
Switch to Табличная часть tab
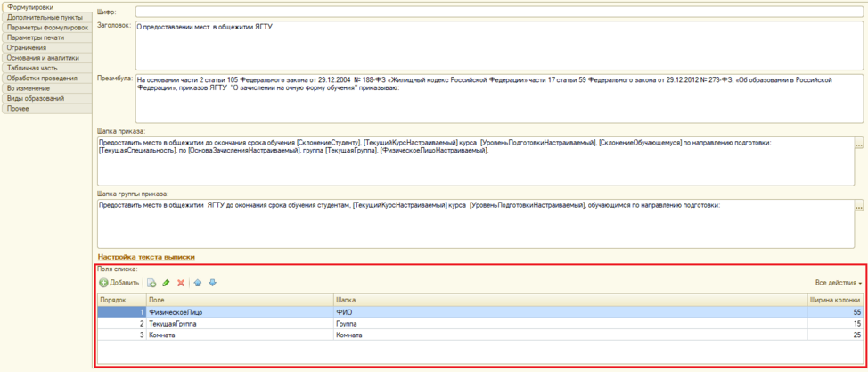[46, 68]
